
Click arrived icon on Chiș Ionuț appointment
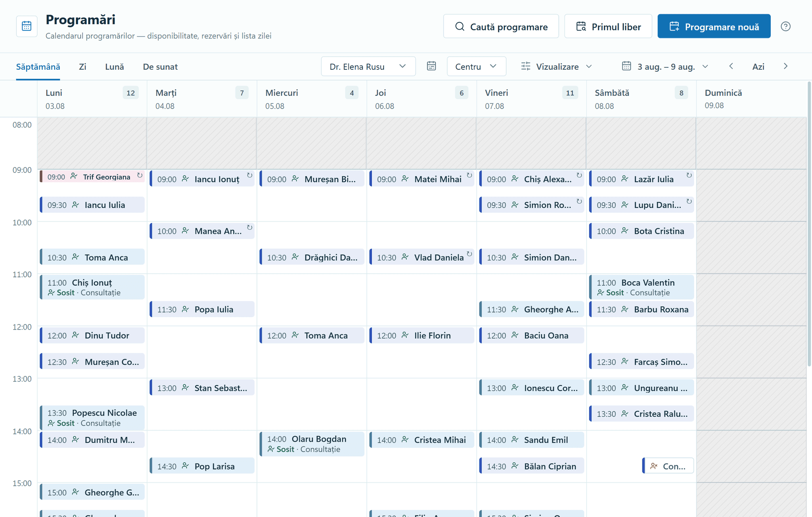click(x=51, y=293)
